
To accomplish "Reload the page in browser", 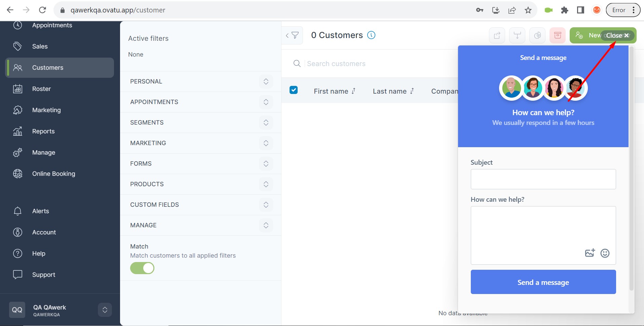I will (42, 10).
